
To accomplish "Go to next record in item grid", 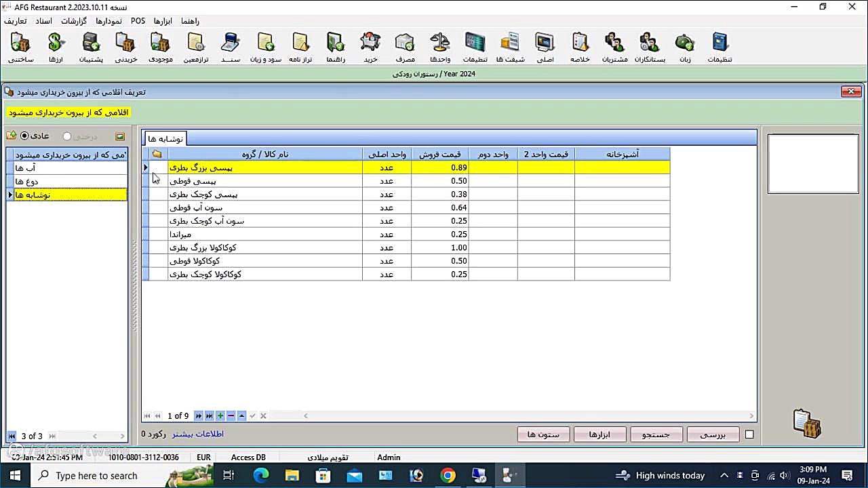I will click(198, 415).
